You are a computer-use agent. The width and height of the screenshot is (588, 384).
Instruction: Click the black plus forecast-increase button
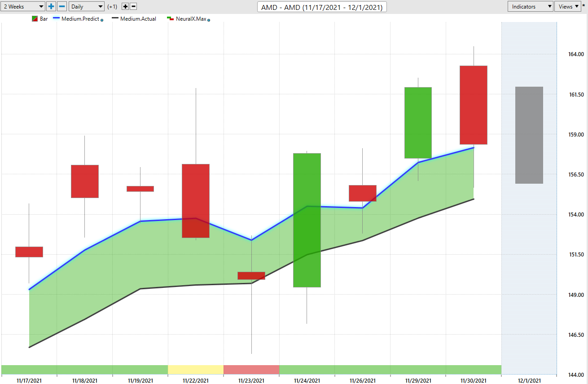[x=125, y=6]
